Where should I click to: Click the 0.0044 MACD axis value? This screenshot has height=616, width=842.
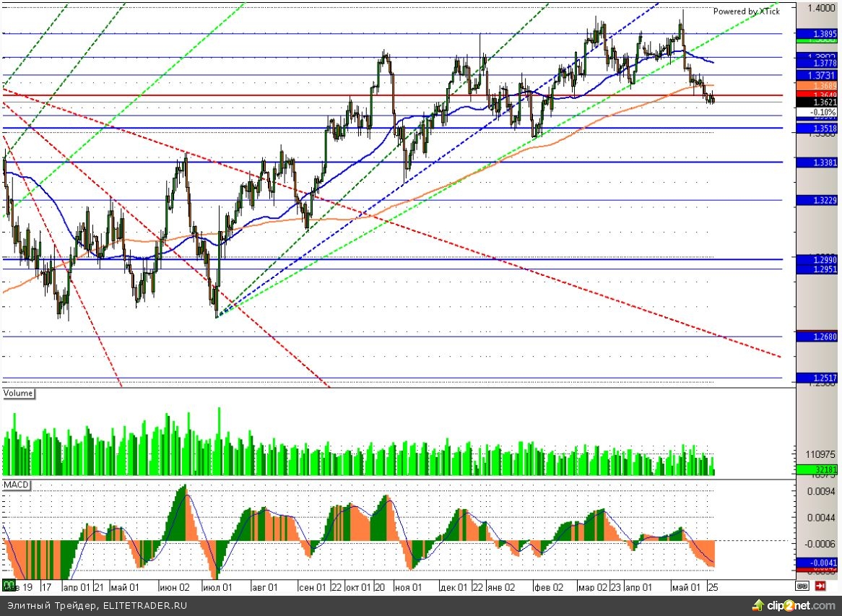click(822, 518)
